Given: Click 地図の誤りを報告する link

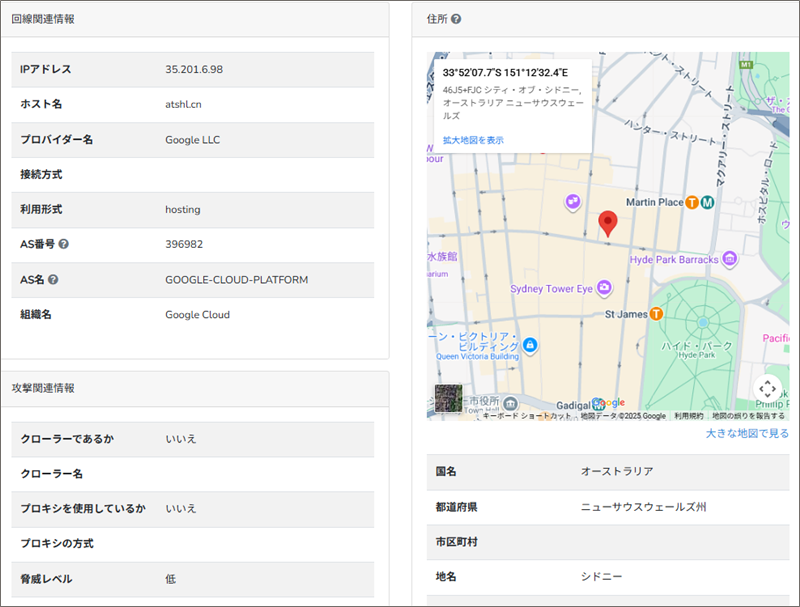Looking at the screenshot, I should pos(748,415).
